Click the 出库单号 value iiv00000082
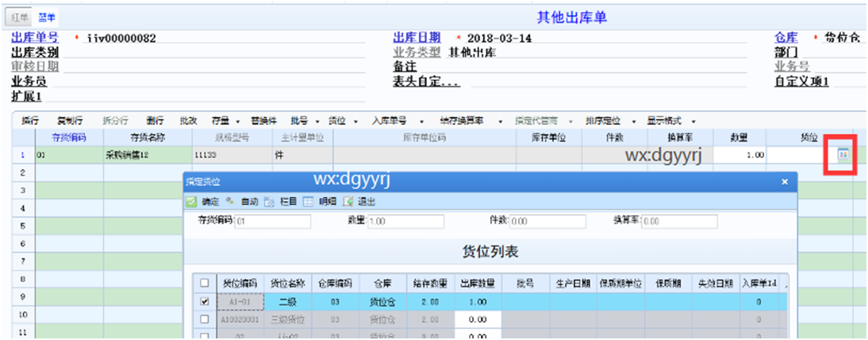868x340 pixels. tap(122, 38)
